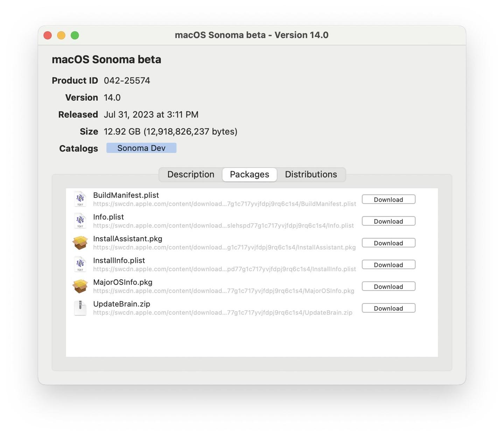Click the InstallInfo.plist file icon
The image size is (504, 435).
pos(80,264)
